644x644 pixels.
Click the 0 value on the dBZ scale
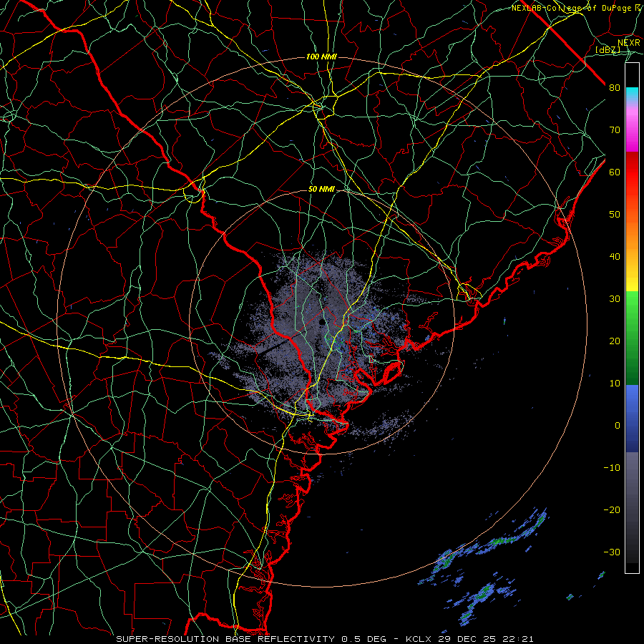tap(618, 426)
